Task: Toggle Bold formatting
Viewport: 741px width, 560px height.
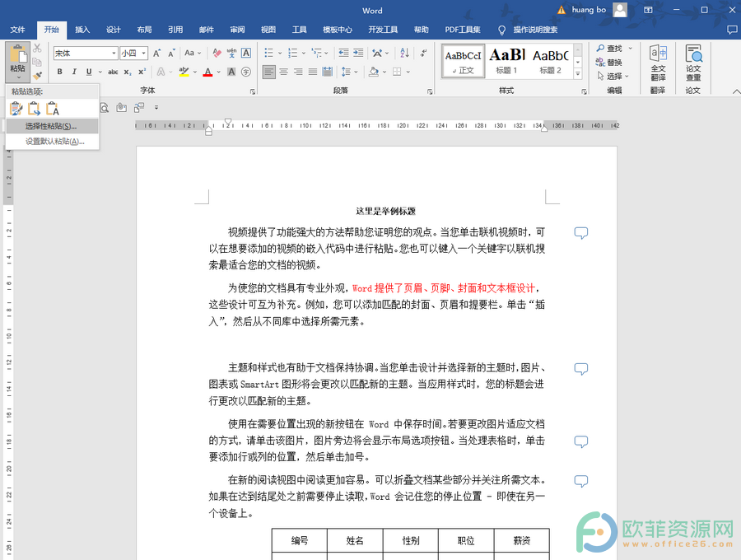Action: point(59,72)
